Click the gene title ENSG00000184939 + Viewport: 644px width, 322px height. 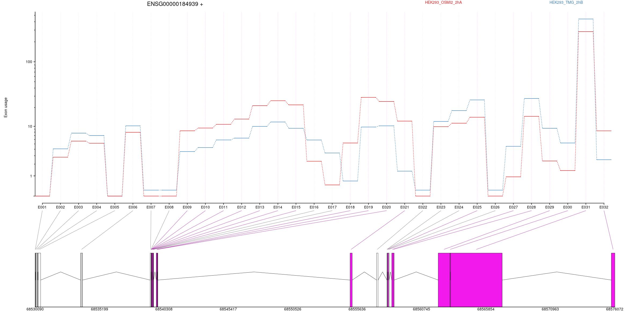click(175, 4)
